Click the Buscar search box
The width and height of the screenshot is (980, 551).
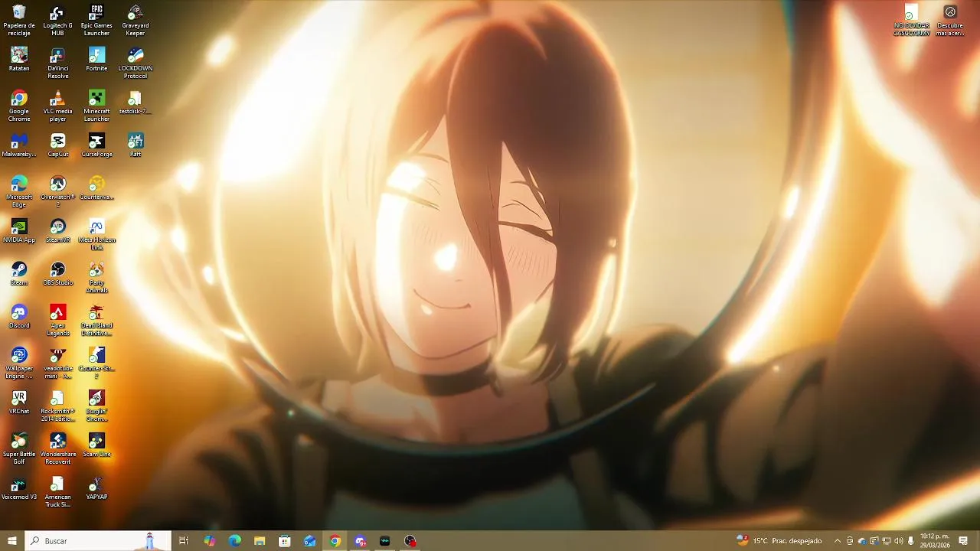(x=97, y=541)
